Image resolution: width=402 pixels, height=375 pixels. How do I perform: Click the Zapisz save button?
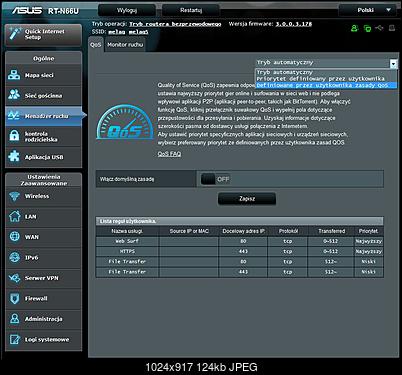point(247,199)
